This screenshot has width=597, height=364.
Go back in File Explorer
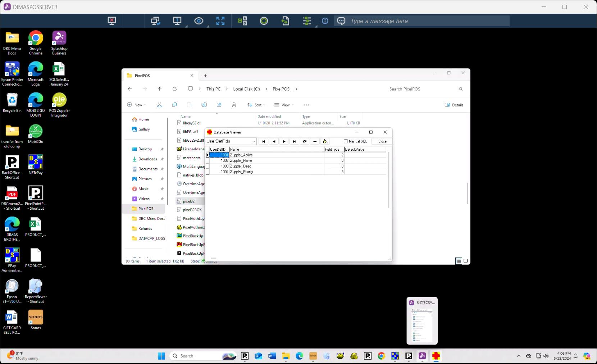[x=130, y=89]
